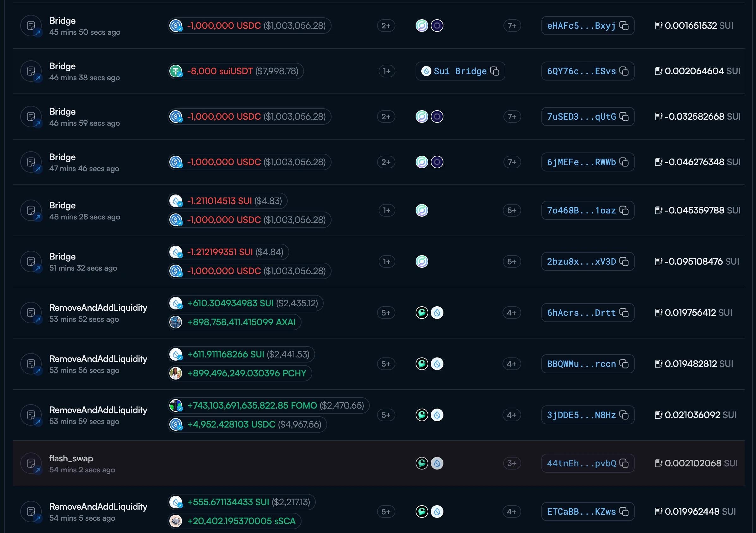Click the -1.212199351 SUI amount
Image resolution: width=756 pixels, height=533 pixels.
(x=220, y=252)
